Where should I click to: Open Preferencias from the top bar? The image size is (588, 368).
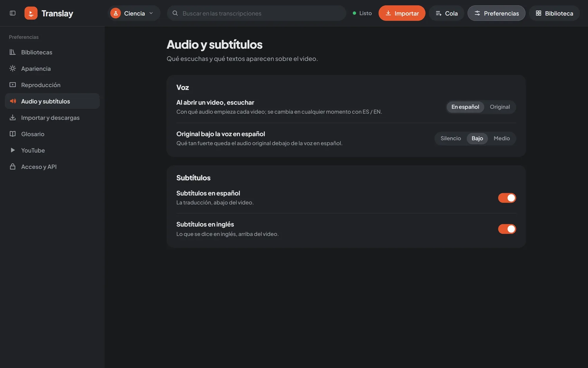496,13
